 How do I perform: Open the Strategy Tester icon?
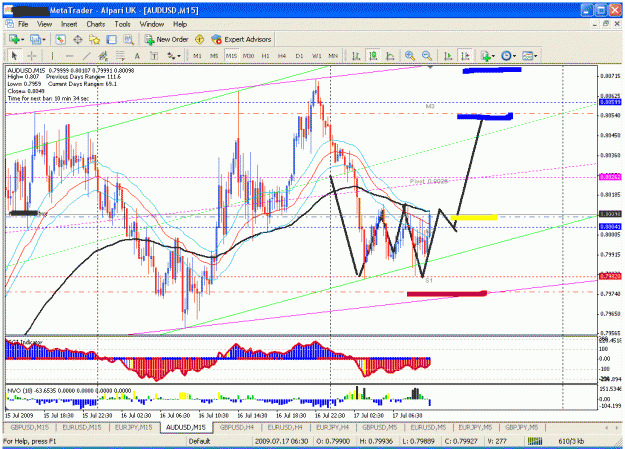[x=128, y=39]
